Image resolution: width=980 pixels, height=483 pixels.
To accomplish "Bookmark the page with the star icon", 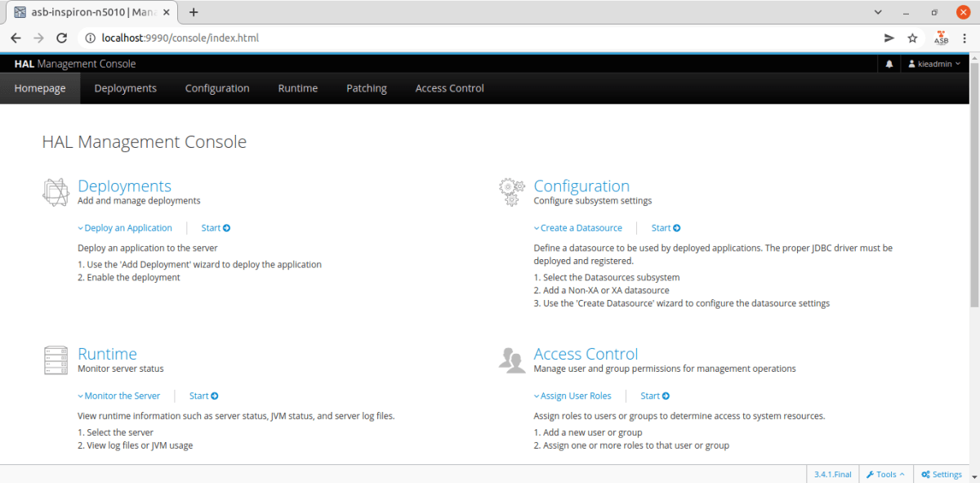I will click(x=912, y=38).
